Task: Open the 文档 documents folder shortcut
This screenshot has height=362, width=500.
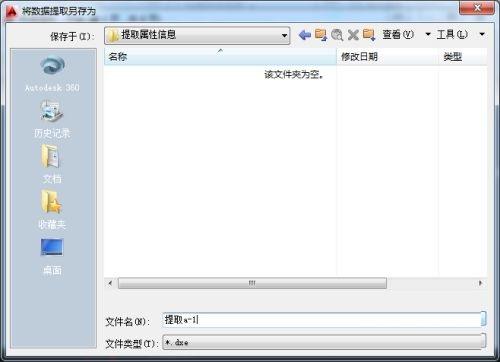Action: tap(52, 165)
